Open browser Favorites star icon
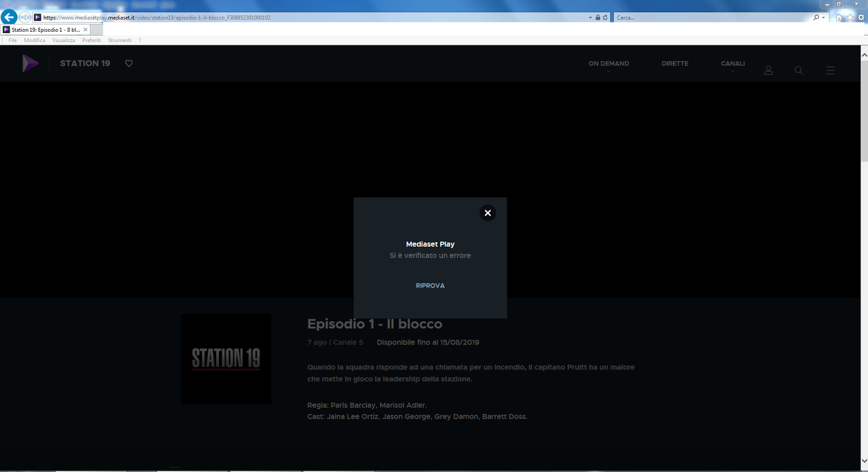Viewport: 868px width, 472px height. click(x=850, y=18)
